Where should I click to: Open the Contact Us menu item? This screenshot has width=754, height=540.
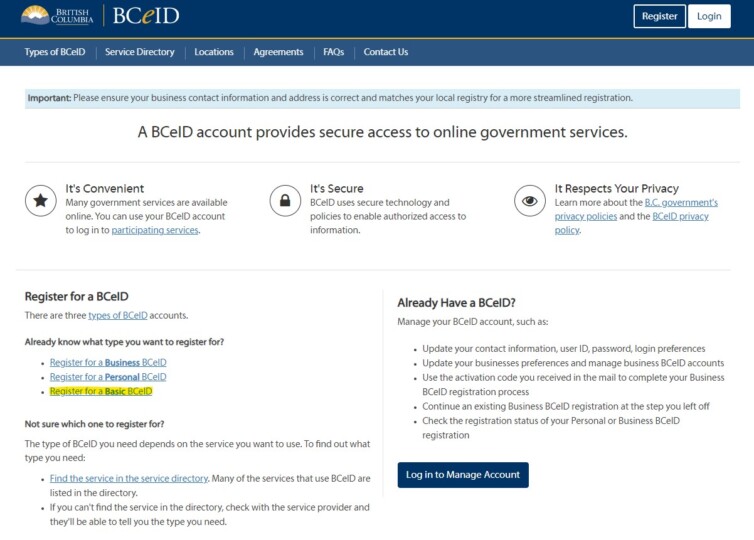(386, 52)
